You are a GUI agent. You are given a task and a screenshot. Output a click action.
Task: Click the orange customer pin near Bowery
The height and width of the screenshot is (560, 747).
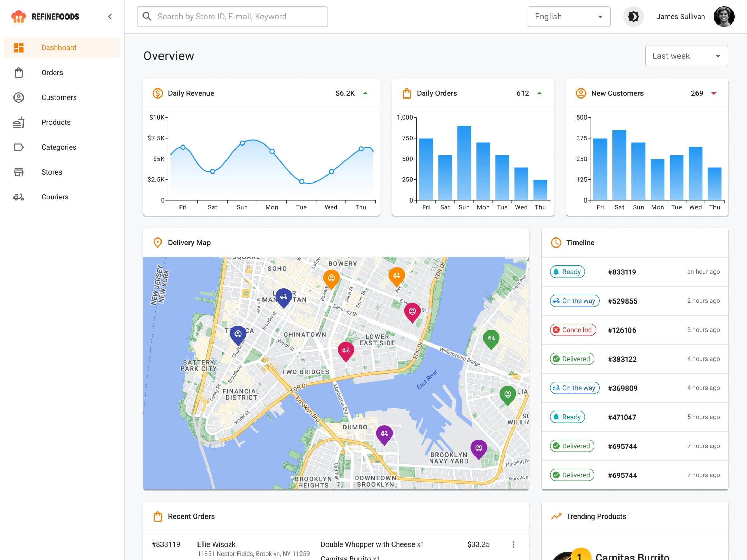(x=331, y=279)
